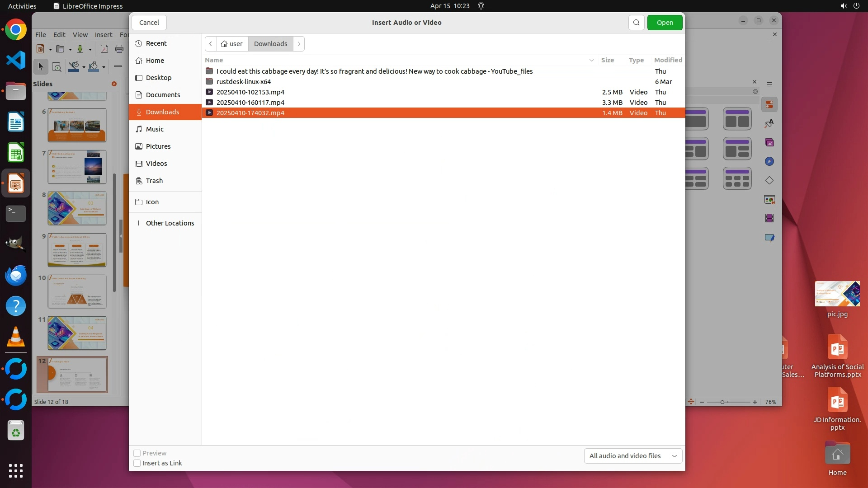The height and width of the screenshot is (488, 868).
Task: Open the All audio and video files dropdown
Action: point(633,456)
